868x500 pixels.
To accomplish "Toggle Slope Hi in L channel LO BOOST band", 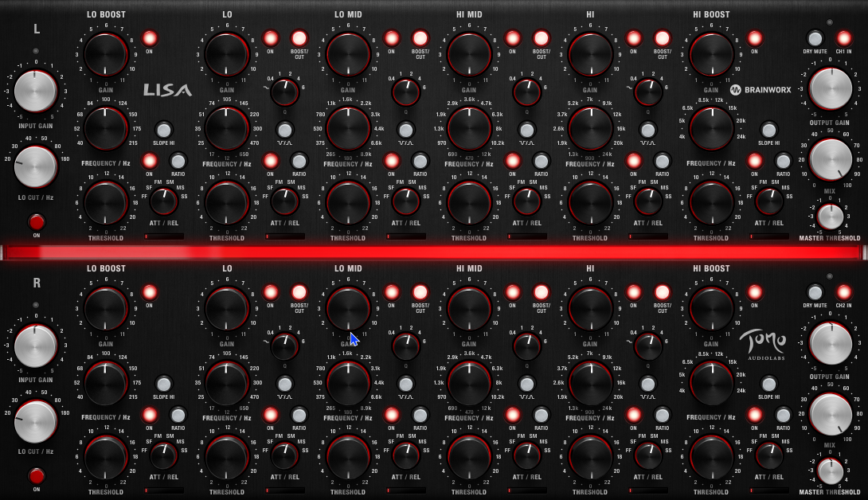I will point(164,130).
